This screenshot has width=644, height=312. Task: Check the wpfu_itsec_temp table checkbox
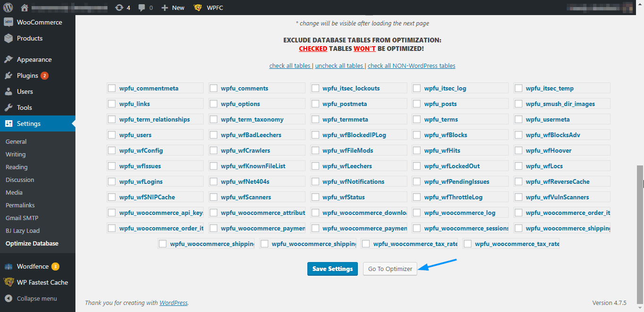[519, 88]
